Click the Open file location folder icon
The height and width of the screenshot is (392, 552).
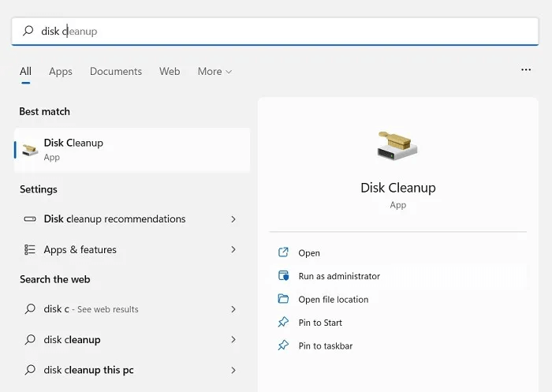[x=284, y=300]
